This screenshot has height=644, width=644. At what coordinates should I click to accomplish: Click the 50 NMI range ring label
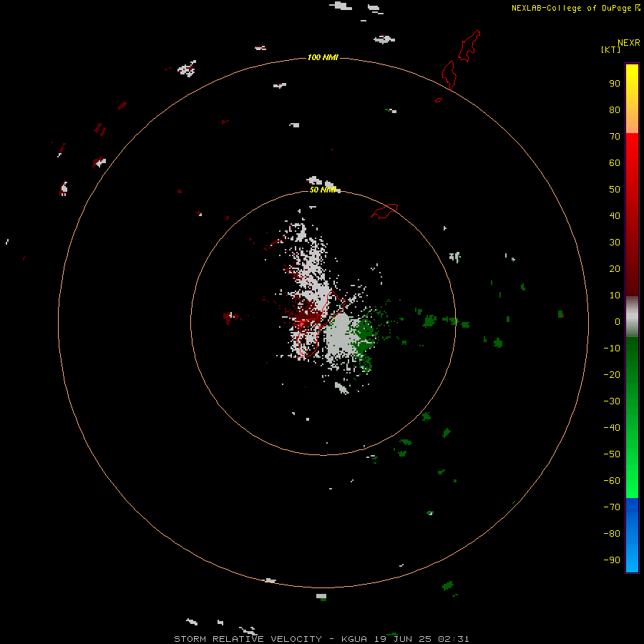(x=323, y=190)
